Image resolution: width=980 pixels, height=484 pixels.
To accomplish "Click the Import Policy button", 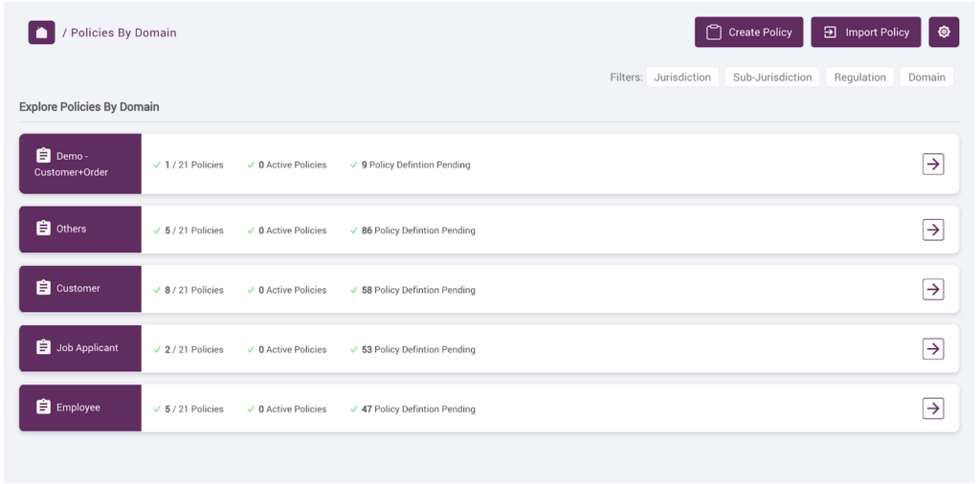I will [865, 32].
